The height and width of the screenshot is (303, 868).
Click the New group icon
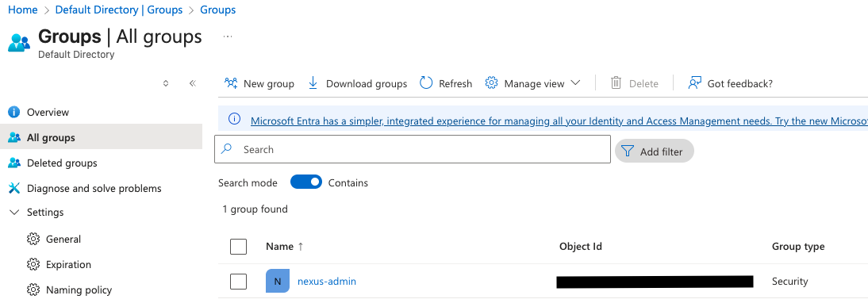click(x=231, y=83)
